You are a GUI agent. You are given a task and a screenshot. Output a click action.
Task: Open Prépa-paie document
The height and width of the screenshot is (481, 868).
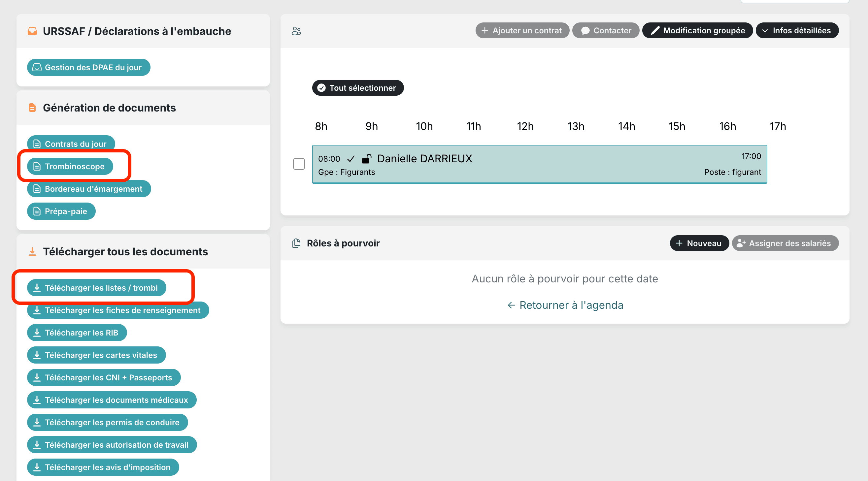point(61,211)
